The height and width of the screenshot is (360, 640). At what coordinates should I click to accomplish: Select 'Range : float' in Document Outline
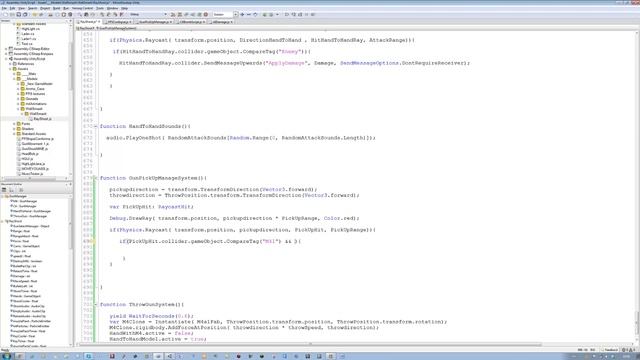pos(21,231)
